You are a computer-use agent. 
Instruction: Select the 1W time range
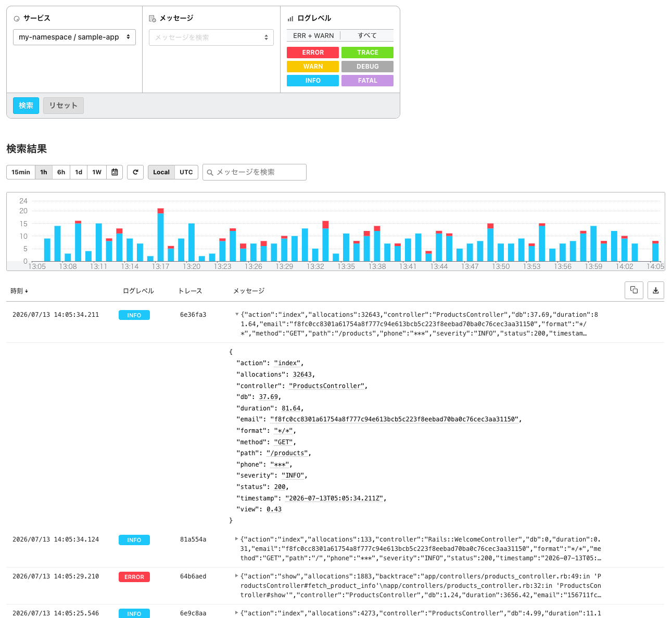(97, 172)
